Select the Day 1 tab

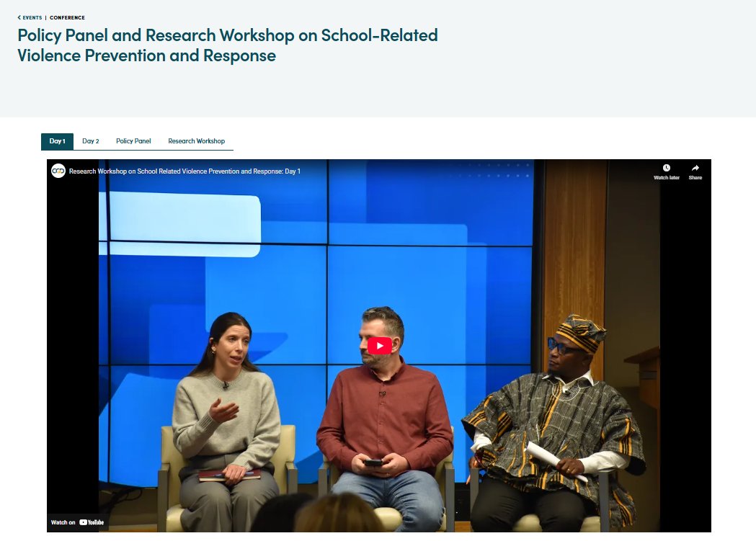point(58,141)
